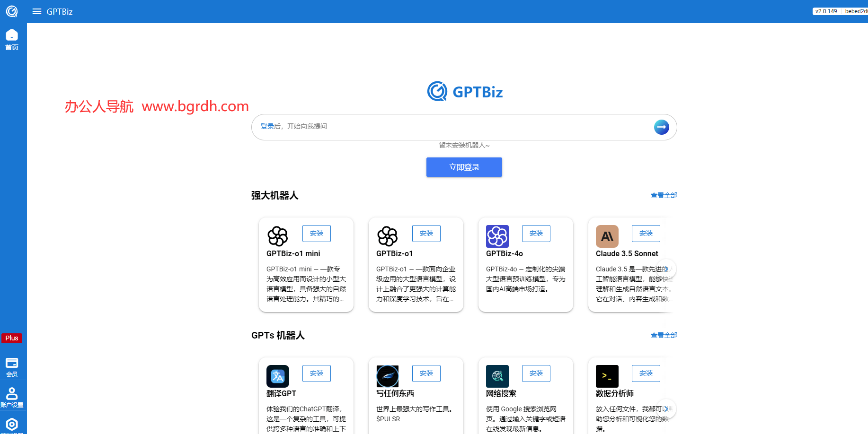
Task: Click the Claude 3.5 Sonnet AI icon
Action: pyautogui.click(x=607, y=236)
